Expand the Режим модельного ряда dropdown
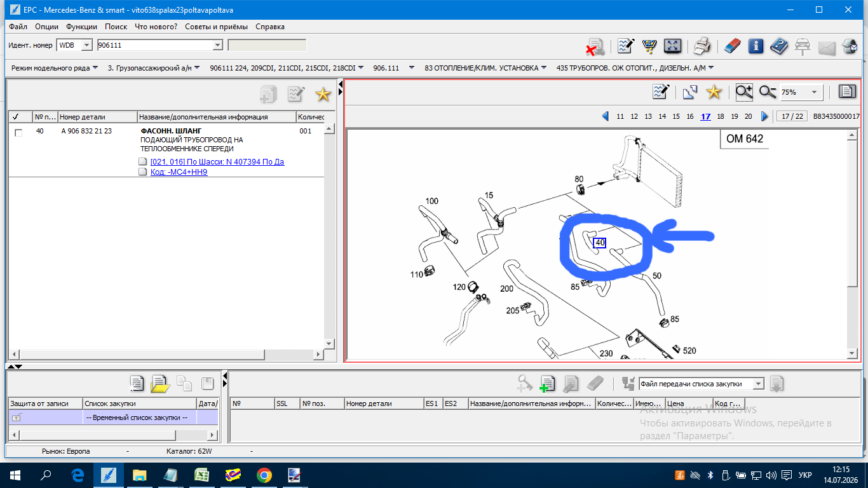This screenshot has height=488, width=868. click(x=95, y=68)
